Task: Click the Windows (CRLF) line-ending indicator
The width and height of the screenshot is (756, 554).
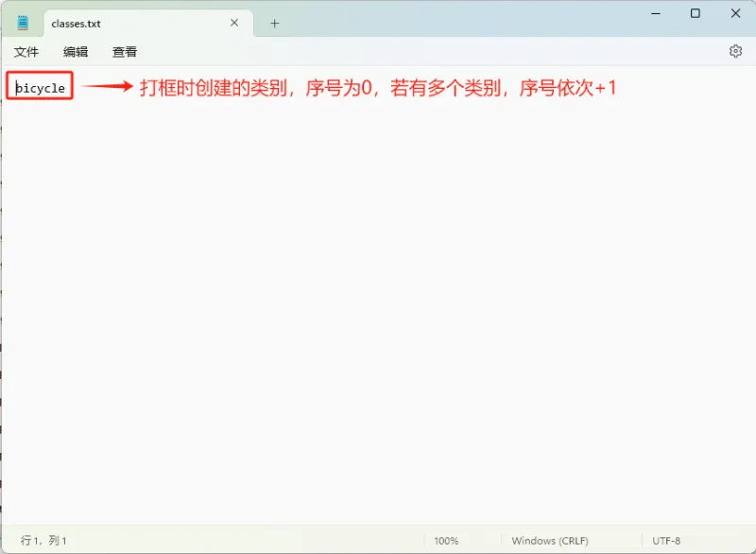Action: point(550,541)
